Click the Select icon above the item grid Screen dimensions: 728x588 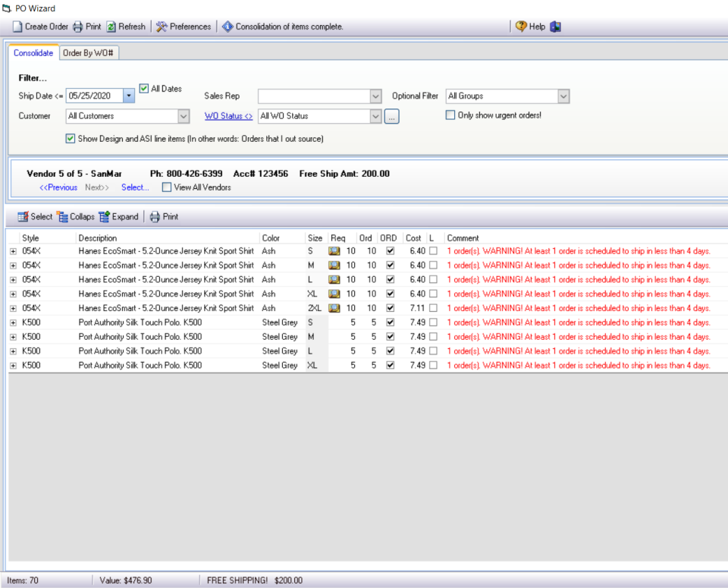(x=22, y=217)
